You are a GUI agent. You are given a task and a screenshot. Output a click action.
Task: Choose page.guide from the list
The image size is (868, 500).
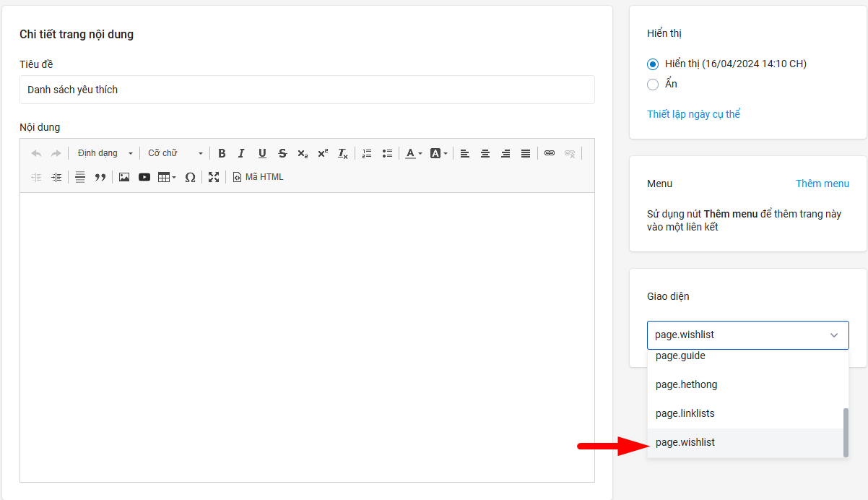click(x=745, y=355)
